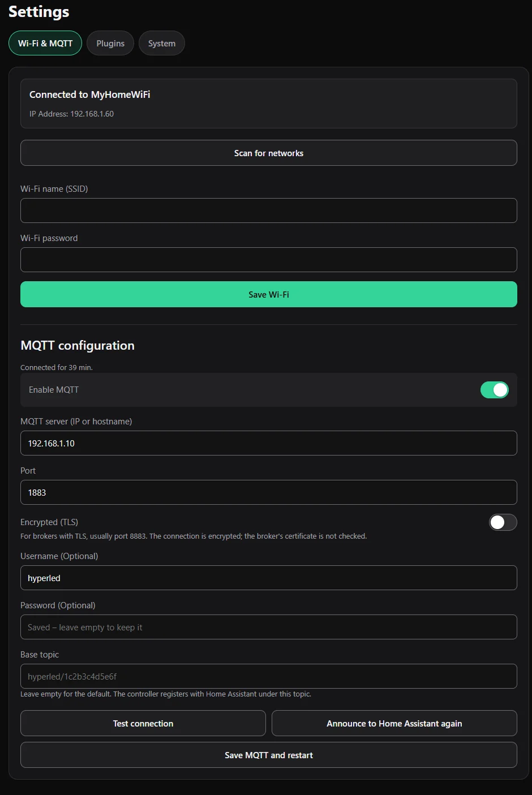Viewport: 532px width, 795px height.
Task: Click Announce to Home Assistant again
Action: point(394,723)
